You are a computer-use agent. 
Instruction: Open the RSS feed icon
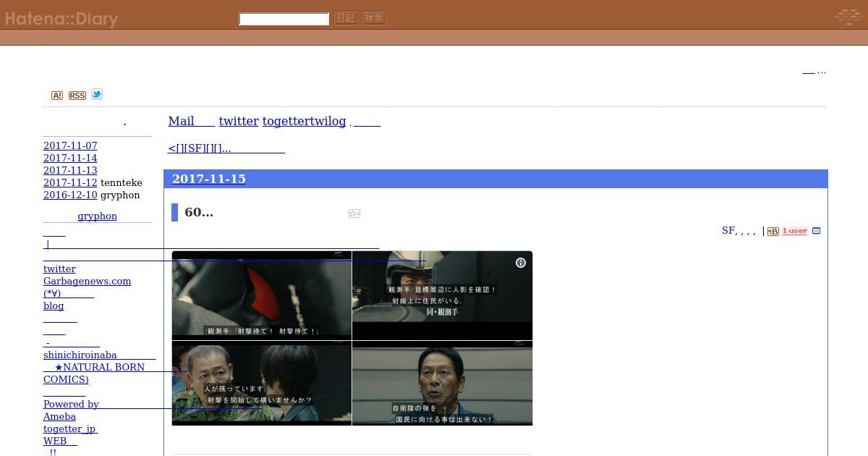tap(77, 96)
